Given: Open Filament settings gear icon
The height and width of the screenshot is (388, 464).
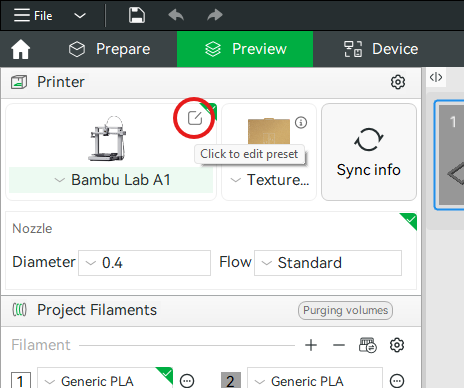Looking at the screenshot, I should point(397,345).
